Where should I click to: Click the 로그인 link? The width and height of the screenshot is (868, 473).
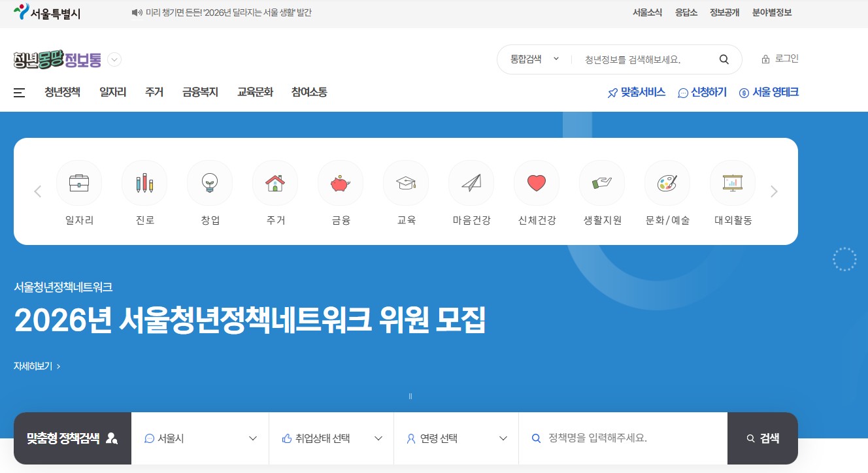tap(780, 59)
